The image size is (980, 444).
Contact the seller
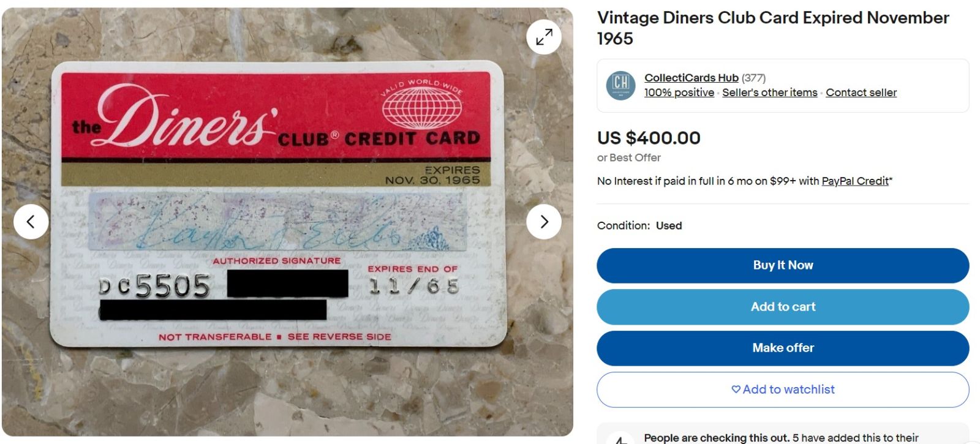pyautogui.click(x=861, y=92)
